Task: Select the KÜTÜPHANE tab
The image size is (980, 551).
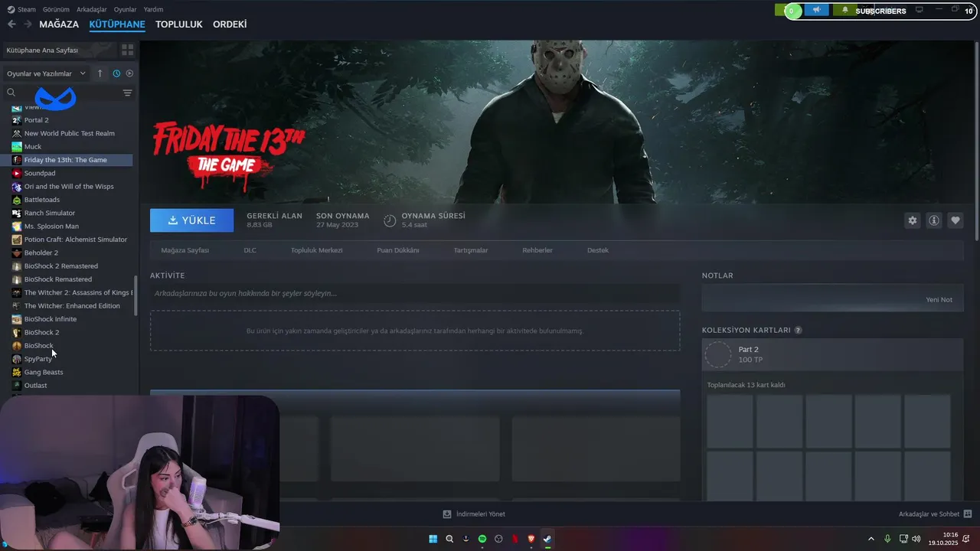Action: [x=117, y=24]
